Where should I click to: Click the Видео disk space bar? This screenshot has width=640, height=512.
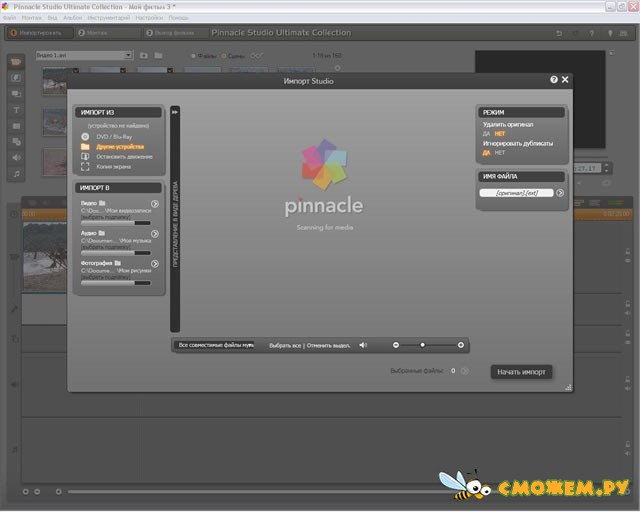coord(116,223)
